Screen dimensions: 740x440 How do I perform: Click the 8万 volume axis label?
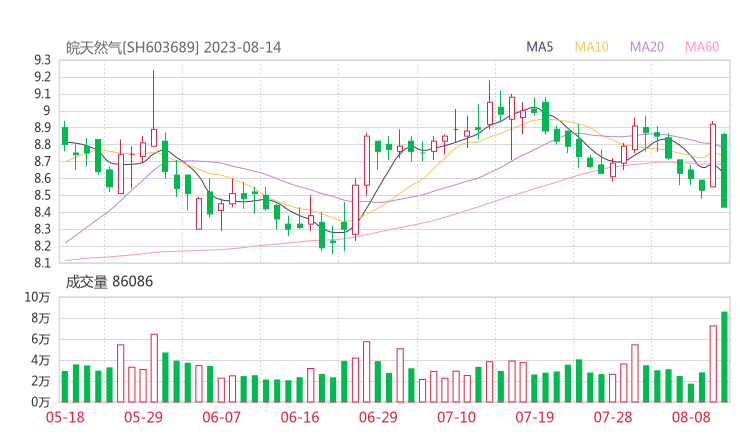tap(41, 319)
